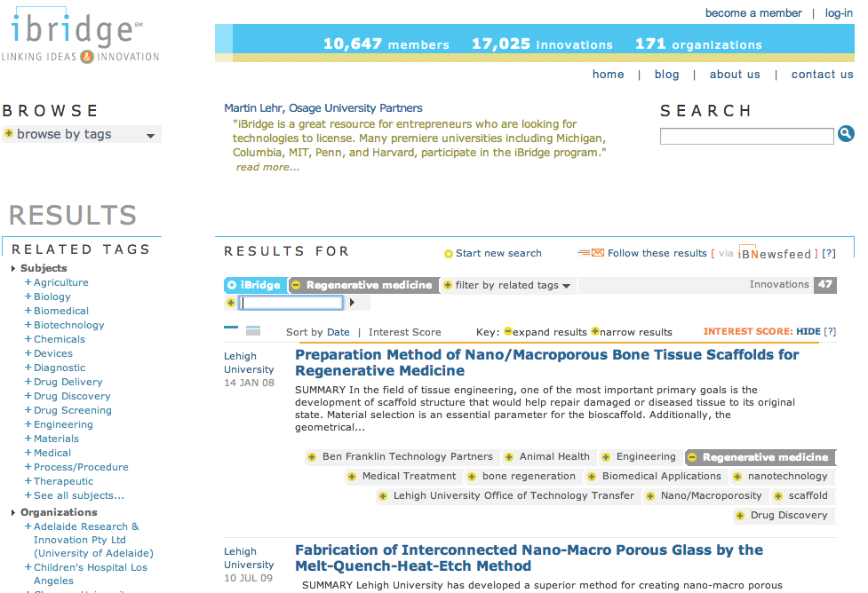The image size is (868, 593).
Task: Click the plus icon on Animal Health tag
Action: pyautogui.click(x=509, y=457)
